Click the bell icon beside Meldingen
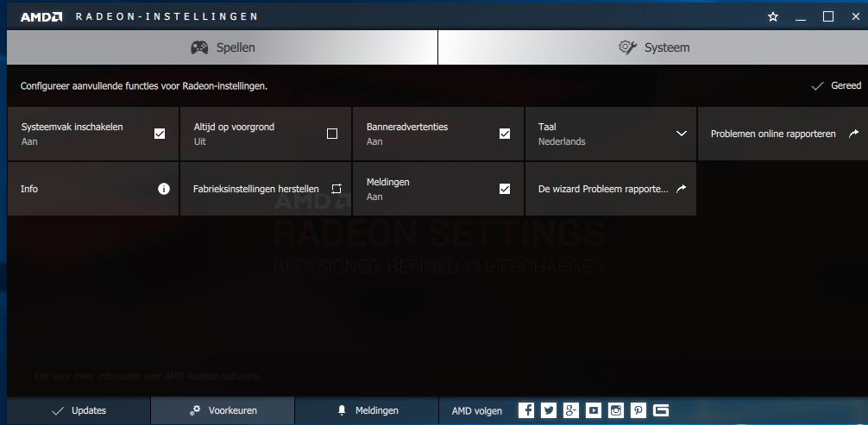 tap(342, 410)
